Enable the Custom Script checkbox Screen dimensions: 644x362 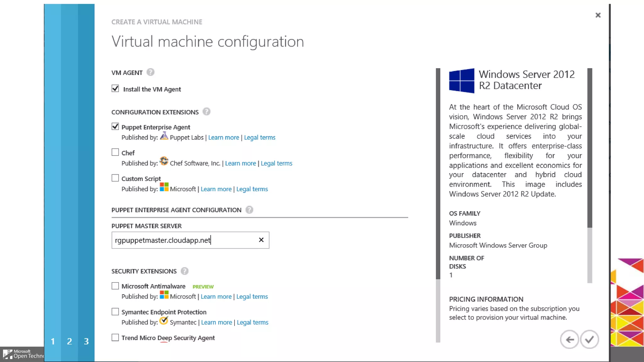pos(115,178)
